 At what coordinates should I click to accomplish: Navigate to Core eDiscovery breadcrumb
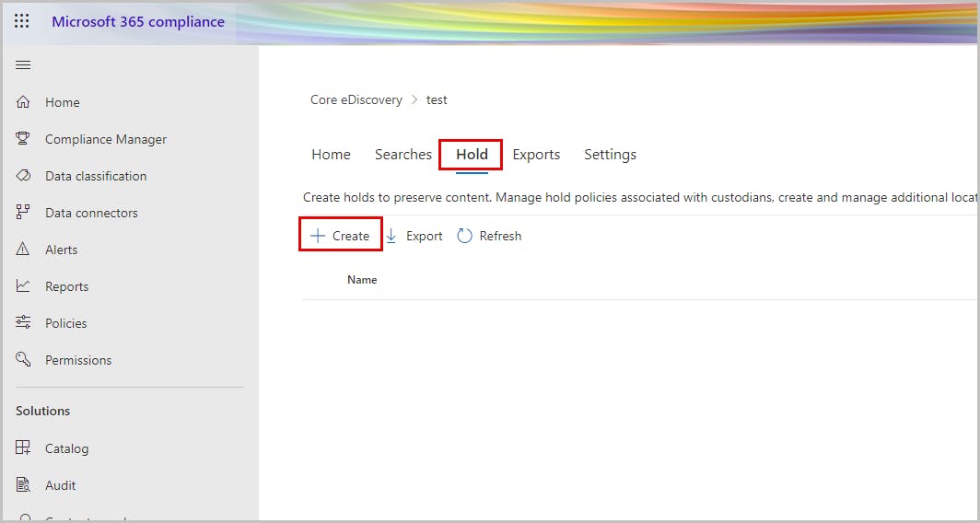(x=356, y=100)
